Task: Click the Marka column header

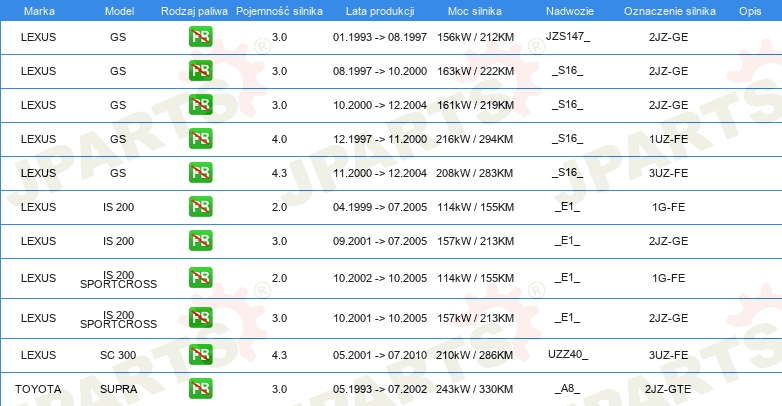Action: (39, 11)
